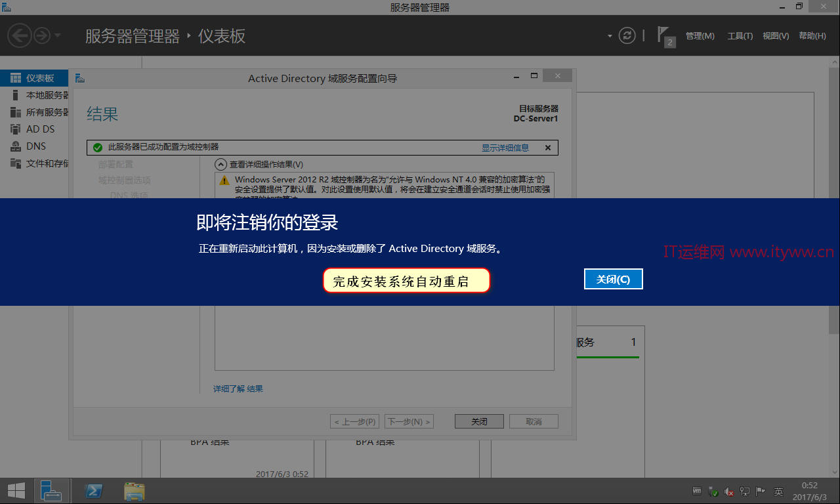Viewport: 840px width, 504px height.
Task: Click the 此服务器已成功配置为域控制器 message text
Action: click(x=163, y=148)
